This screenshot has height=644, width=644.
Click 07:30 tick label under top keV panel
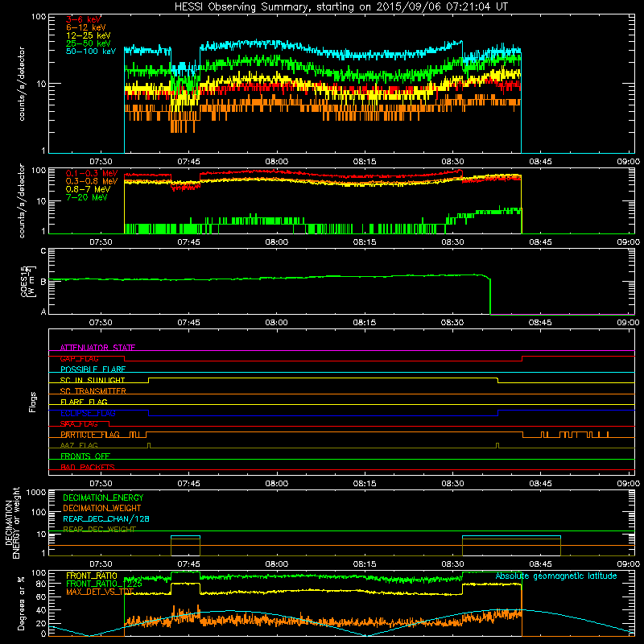101,162
